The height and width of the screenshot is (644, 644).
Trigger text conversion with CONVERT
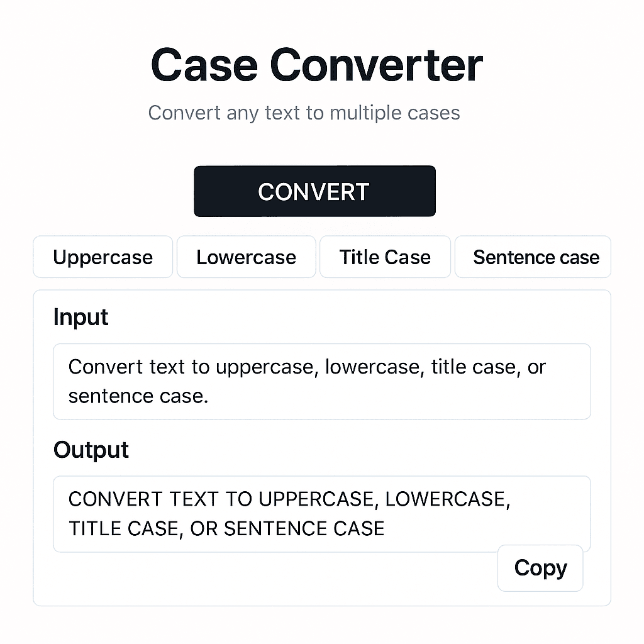click(314, 191)
